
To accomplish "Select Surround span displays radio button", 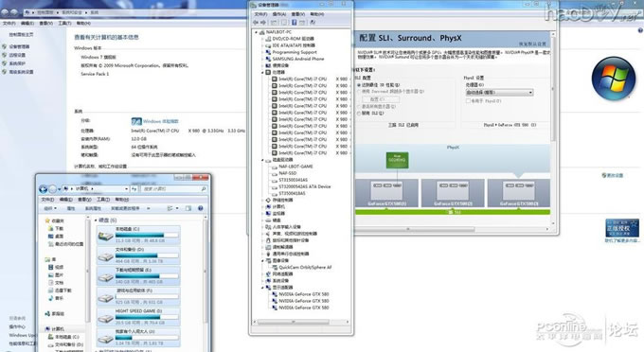I will 359,92.
